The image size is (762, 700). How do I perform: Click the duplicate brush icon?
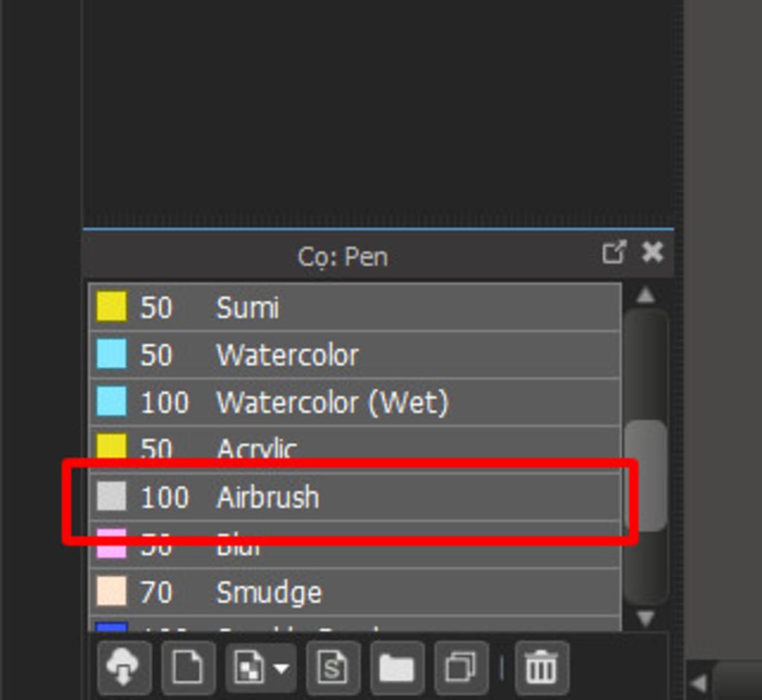click(461, 667)
